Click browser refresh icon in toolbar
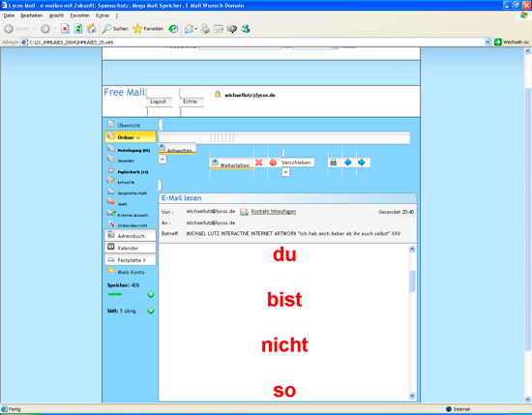This screenshot has width=532, height=415. [78, 29]
